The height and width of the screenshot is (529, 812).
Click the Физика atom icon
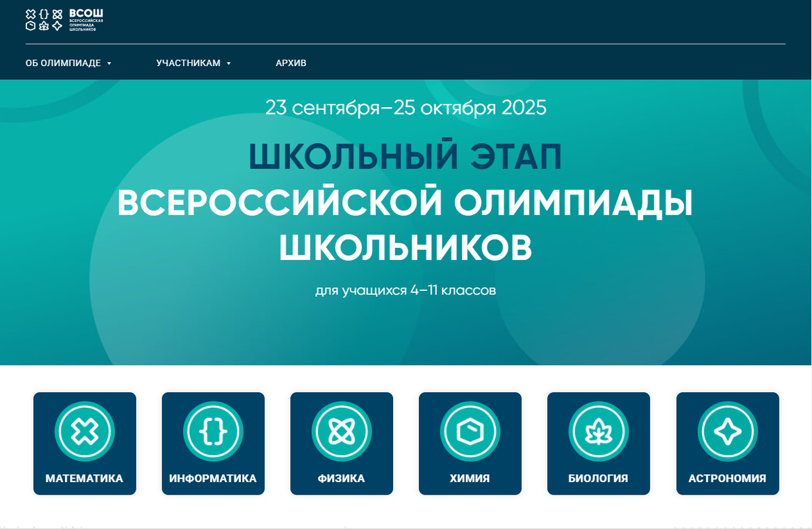(x=341, y=432)
